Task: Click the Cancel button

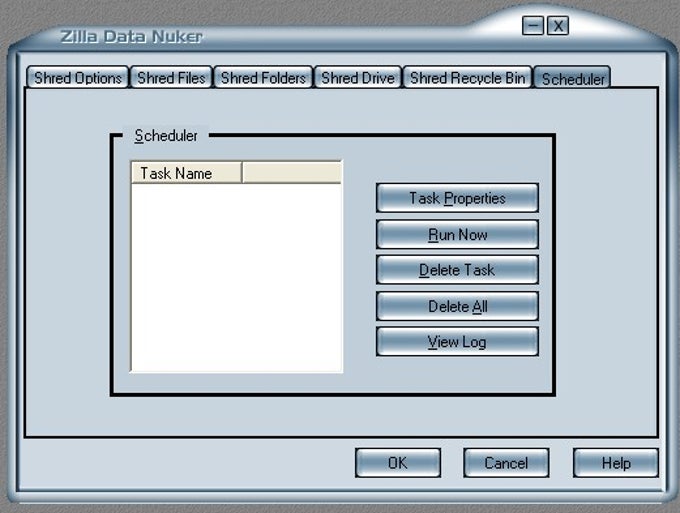Action: 506,463
